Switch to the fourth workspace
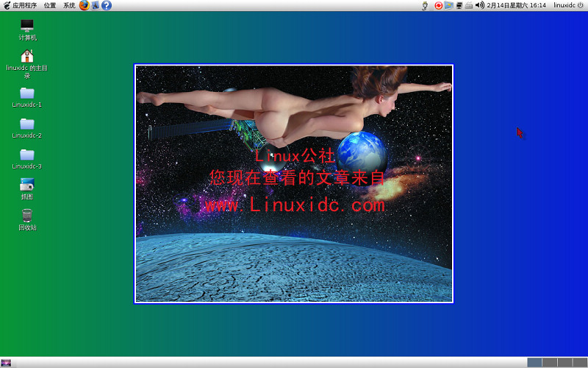This screenshot has width=588, height=368. click(580, 363)
